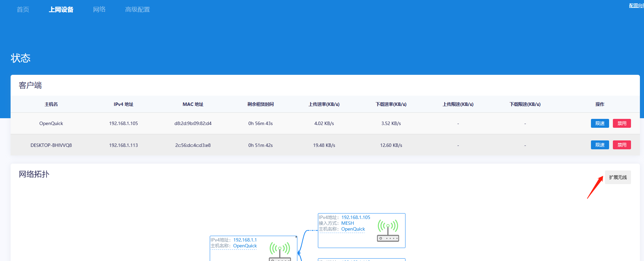The image size is (644, 261).
Task: Click the MESH node router icon
Action: tap(388, 231)
